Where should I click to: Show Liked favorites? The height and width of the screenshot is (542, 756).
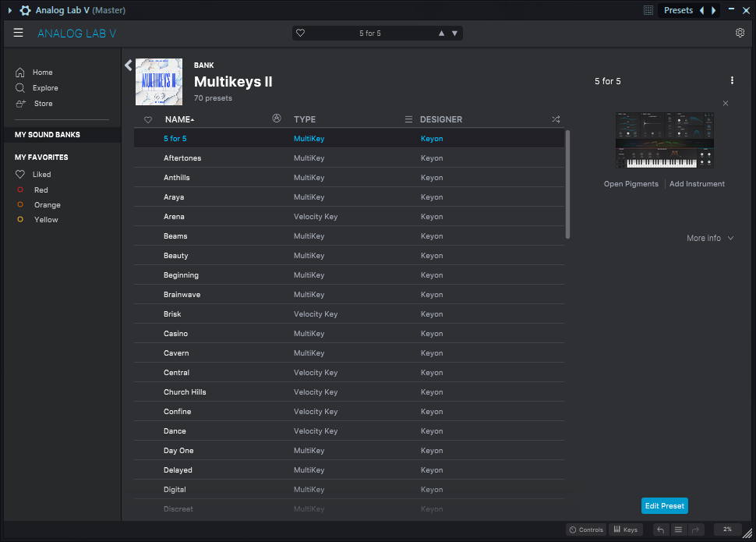[x=33, y=174]
